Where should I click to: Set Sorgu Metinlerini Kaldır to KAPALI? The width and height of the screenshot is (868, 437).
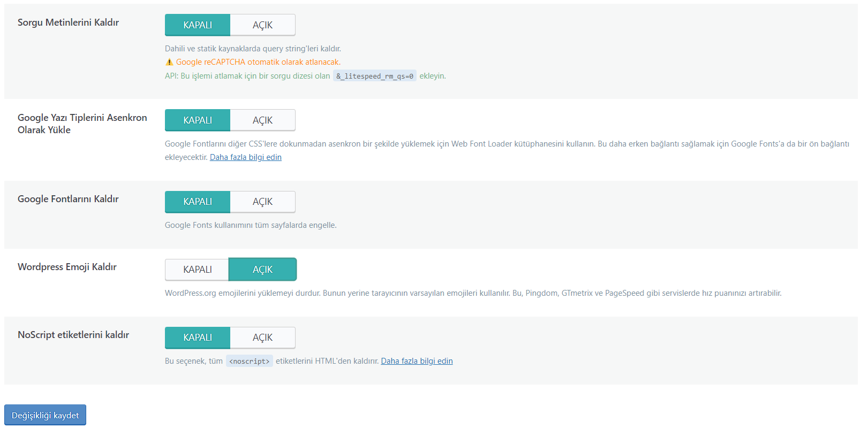coord(198,25)
